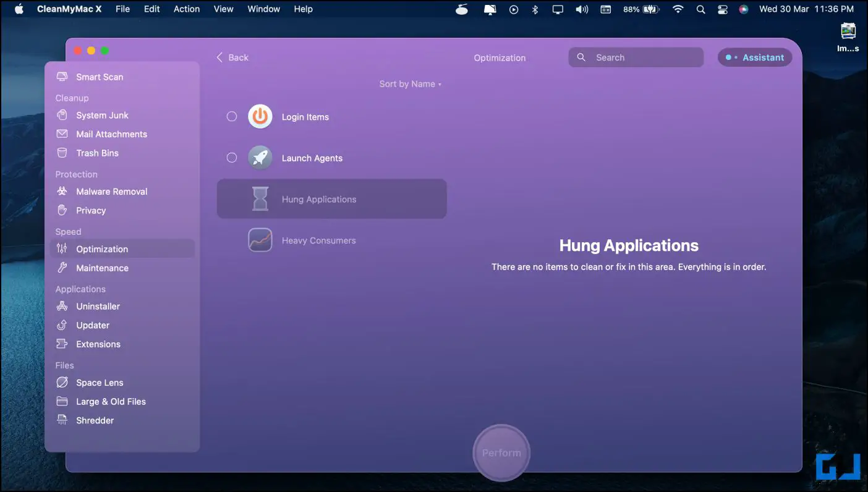Open the Window menu
The image size is (868, 492).
click(x=264, y=9)
